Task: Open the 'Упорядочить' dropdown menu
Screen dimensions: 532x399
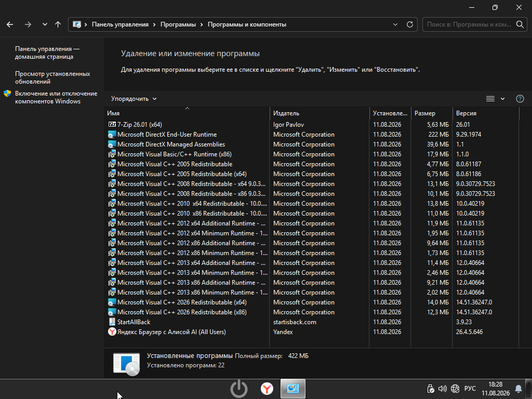Action: pos(134,99)
